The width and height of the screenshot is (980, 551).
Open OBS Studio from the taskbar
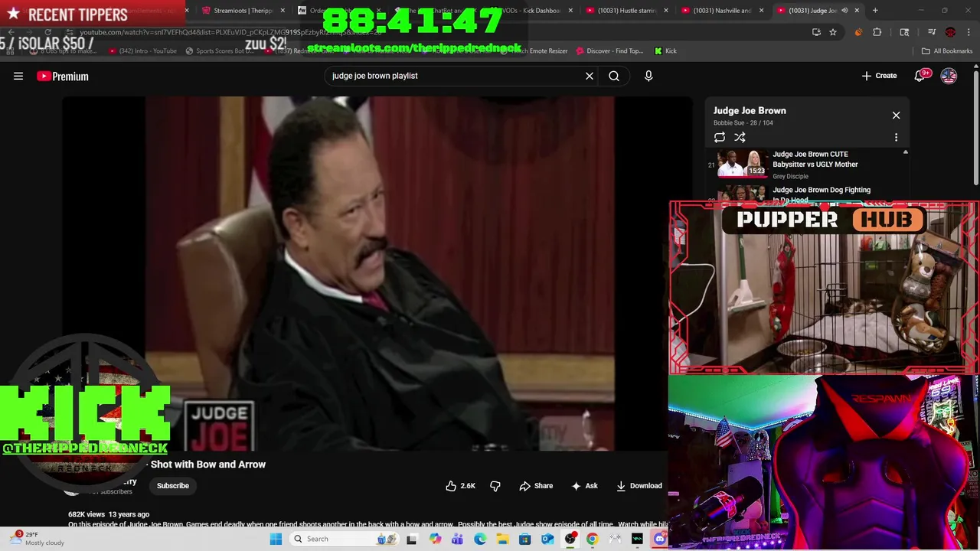570,539
